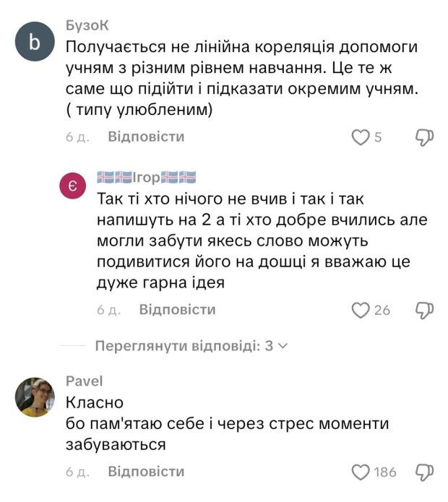Open Pavel's profile photo
The image size is (448, 502).
(x=35, y=397)
